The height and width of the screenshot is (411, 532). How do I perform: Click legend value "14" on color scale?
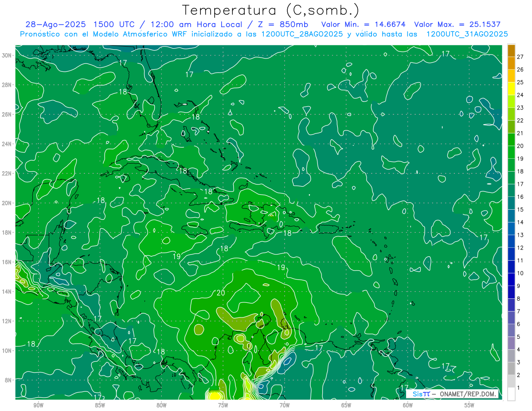tap(520, 222)
